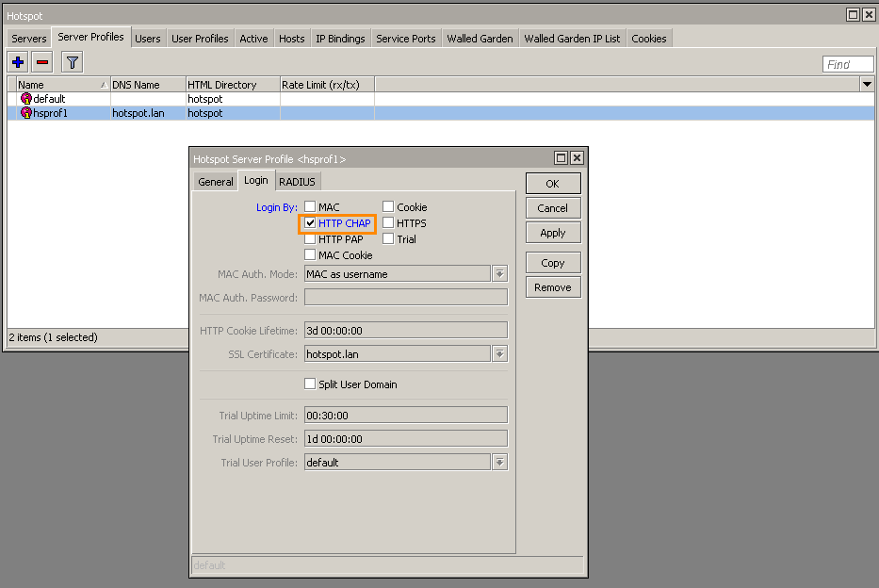Select the default profile row icon

click(x=26, y=99)
